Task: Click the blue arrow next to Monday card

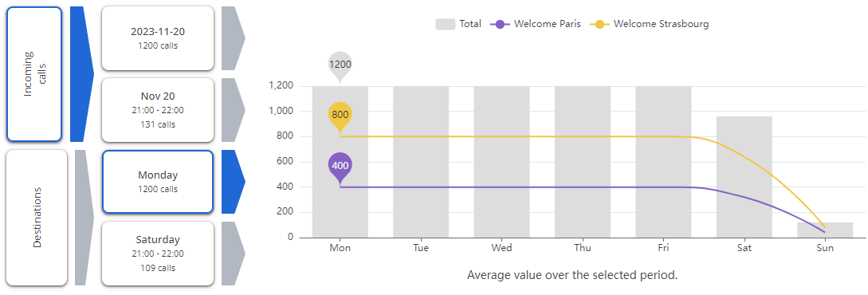Action: (x=233, y=182)
